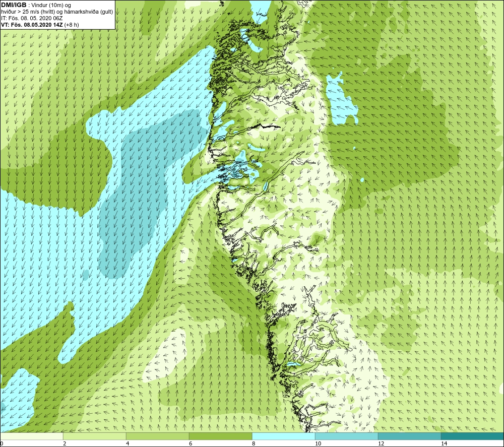The image size is (504, 447).
Task: Click the pale yellow 0–2 m/s legend swatch
Action: click(x=32, y=436)
